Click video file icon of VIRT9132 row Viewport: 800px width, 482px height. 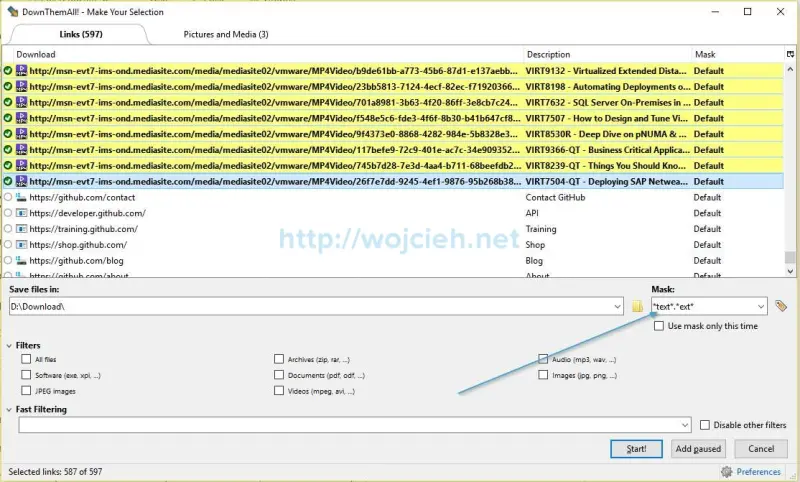pyautogui.click(x=21, y=71)
